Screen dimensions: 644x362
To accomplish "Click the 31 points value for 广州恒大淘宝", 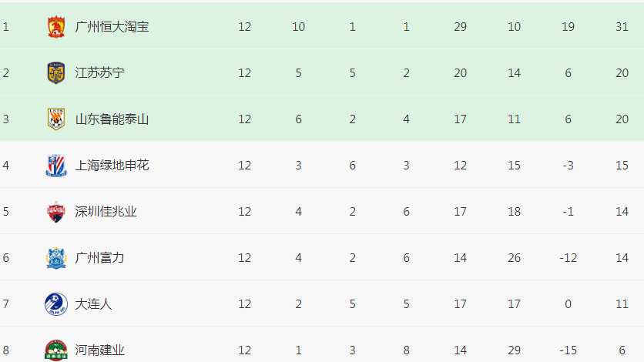I will [622, 27].
